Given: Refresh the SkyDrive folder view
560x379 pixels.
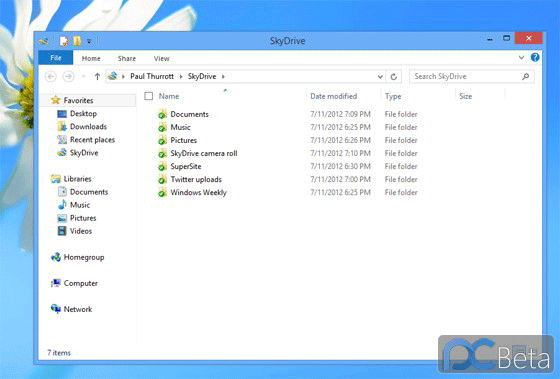Looking at the screenshot, I should pyautogui.click(x=394, y=76).
